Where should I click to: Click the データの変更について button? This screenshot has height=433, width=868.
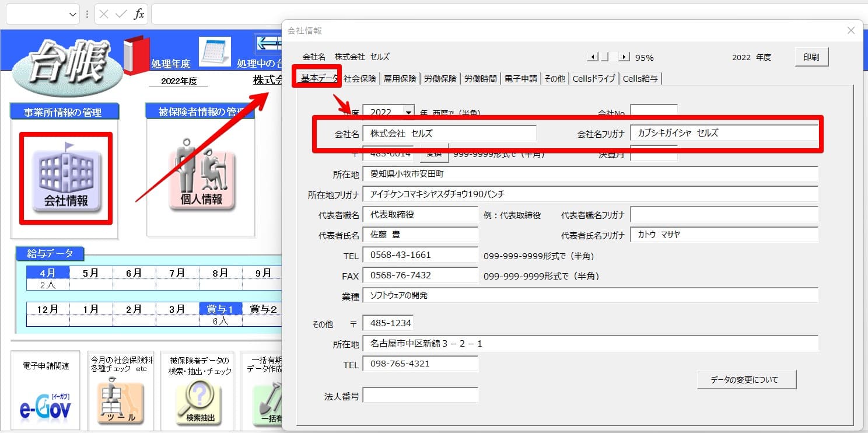[x=747, y=379]
